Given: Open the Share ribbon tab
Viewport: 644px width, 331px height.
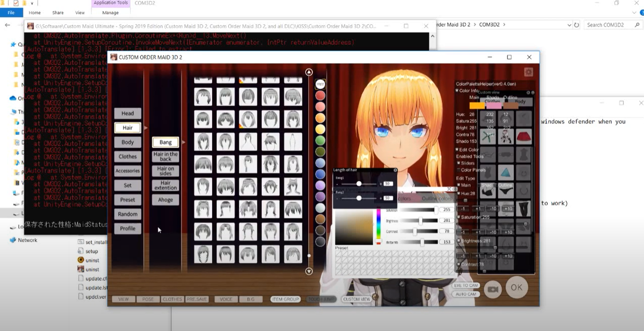Looking at the screenshot, I should tap(58, 13).
